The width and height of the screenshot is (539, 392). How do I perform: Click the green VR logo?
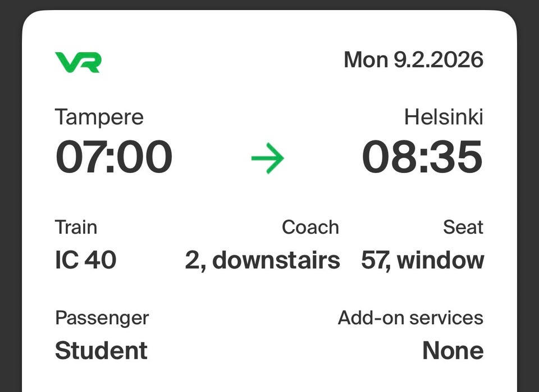pos(78,62)
